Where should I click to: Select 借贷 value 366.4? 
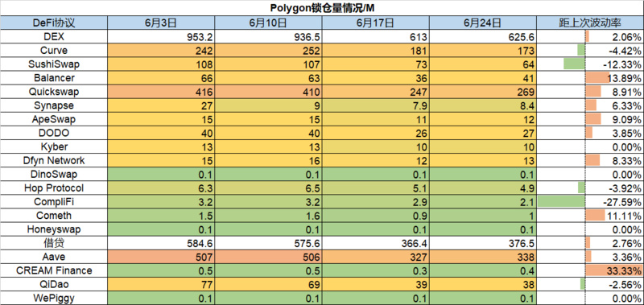375,243
